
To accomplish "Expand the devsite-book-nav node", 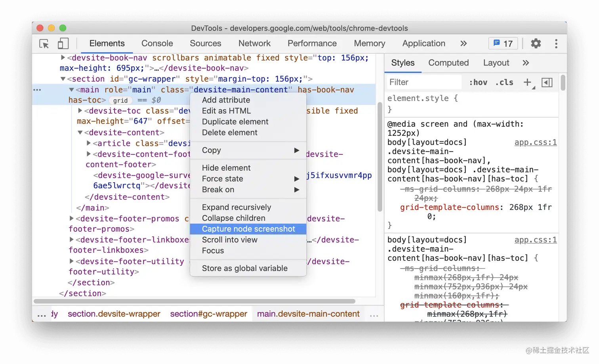I will tap(63, 58).
